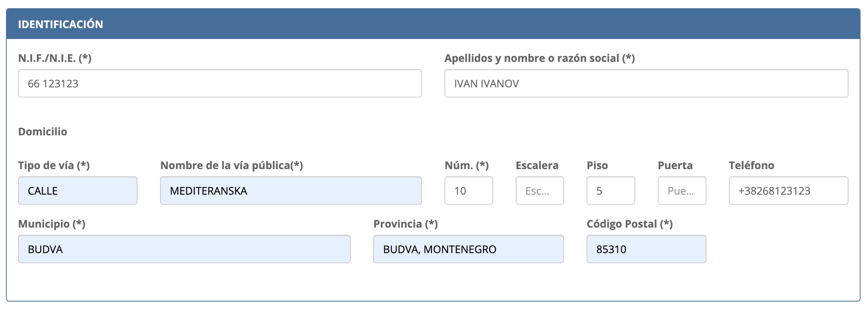The image size is (868, 309).
Task: Click the 'Código Postal (*)' label text
Action: pos(630,224)
